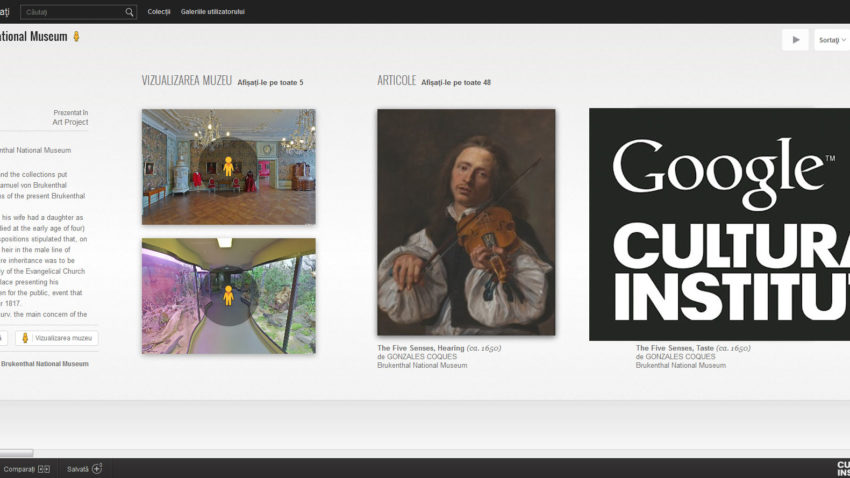Open the Colecții menu
The image size is (850, 478).
click(x=159, y=12)
